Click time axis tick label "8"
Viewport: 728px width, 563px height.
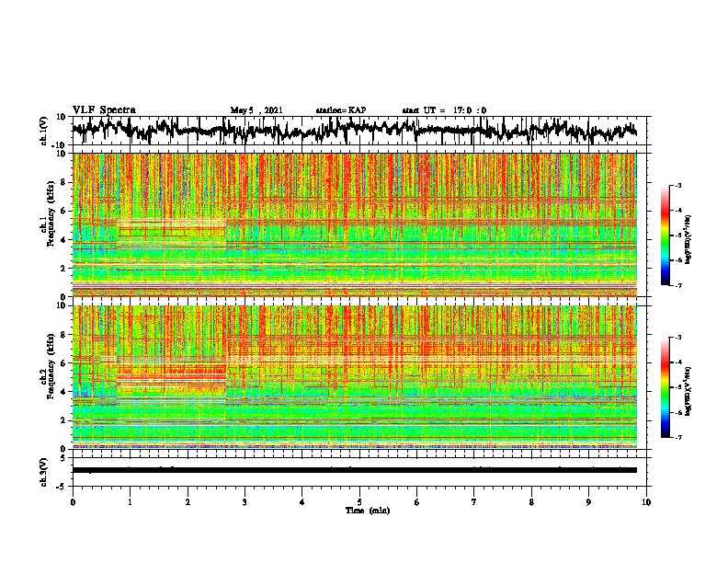pos(531,502)
